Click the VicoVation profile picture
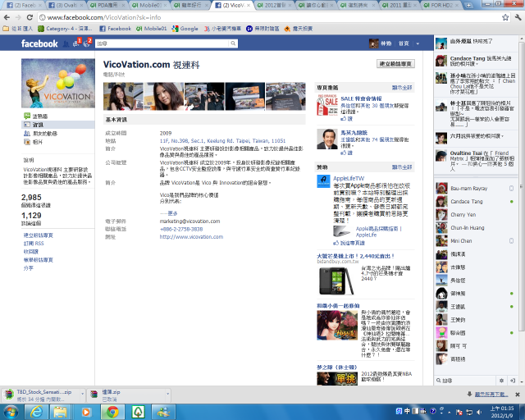Screen dimensions: 525x420 coord(58,83)
